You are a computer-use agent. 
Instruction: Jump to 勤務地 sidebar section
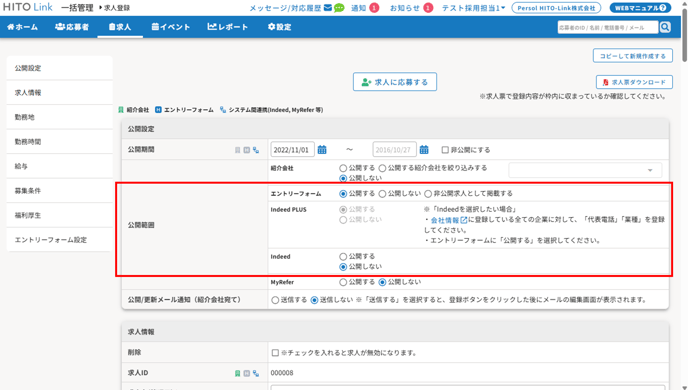(59, 117)
